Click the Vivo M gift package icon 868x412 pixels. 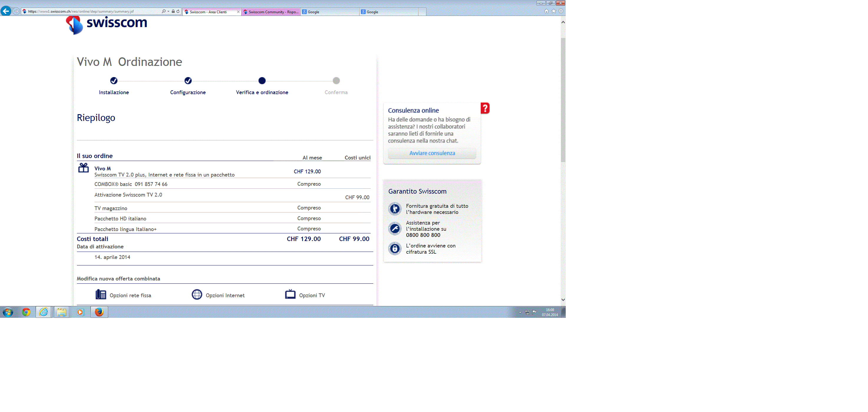tap(83, 168)
